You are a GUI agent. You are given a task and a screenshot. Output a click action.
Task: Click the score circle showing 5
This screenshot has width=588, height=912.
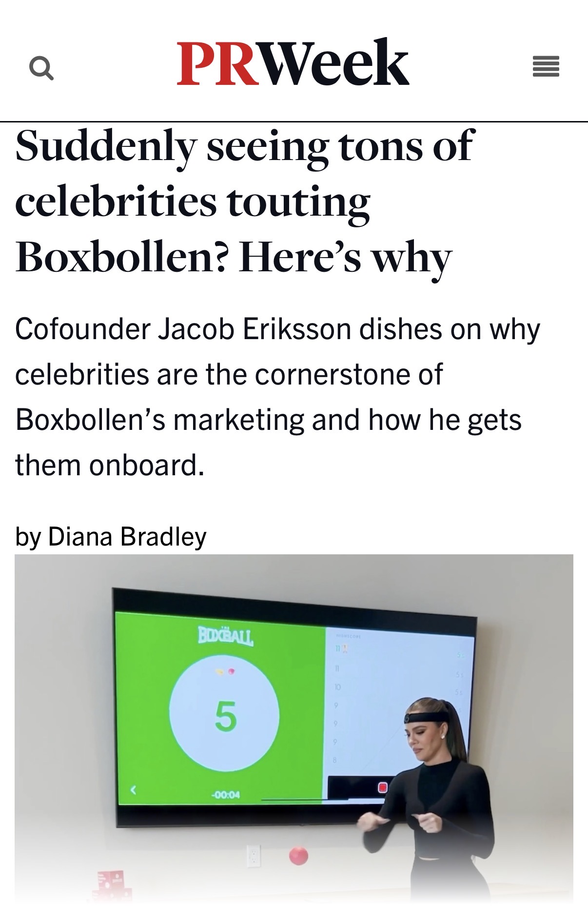coord(224,716)
